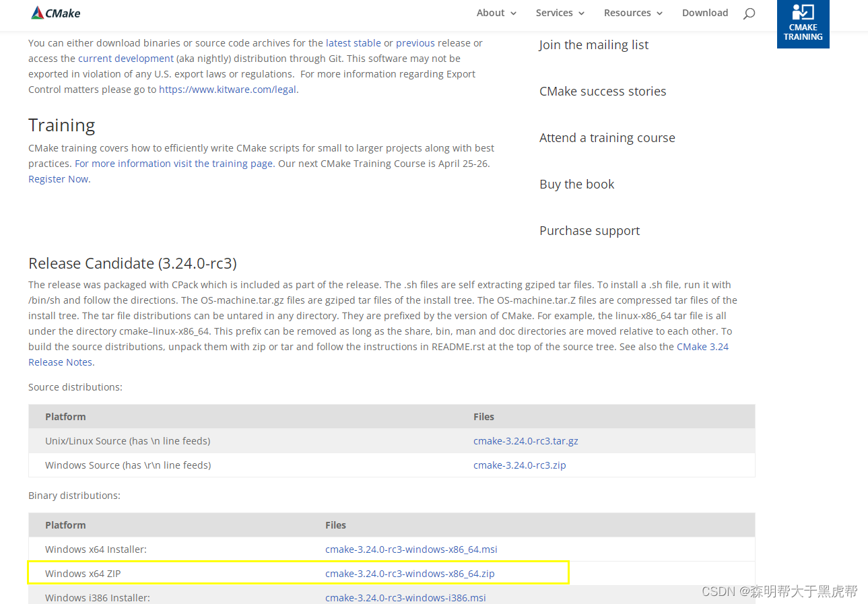This screenshot has height=604, width=868.
Task: Click the Files header in source table
Action: (x=484, y=417)
